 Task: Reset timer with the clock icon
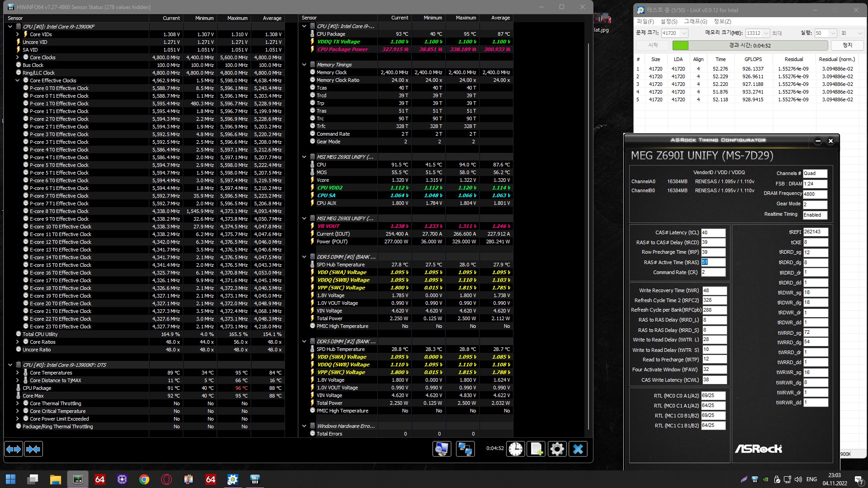[515, 449]
